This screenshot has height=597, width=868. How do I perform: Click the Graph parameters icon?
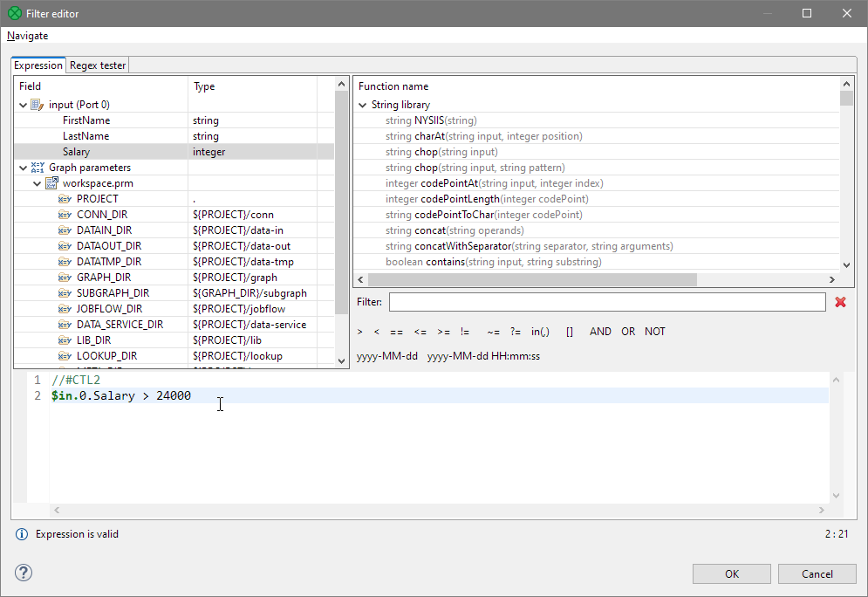[x=37, y=168]
